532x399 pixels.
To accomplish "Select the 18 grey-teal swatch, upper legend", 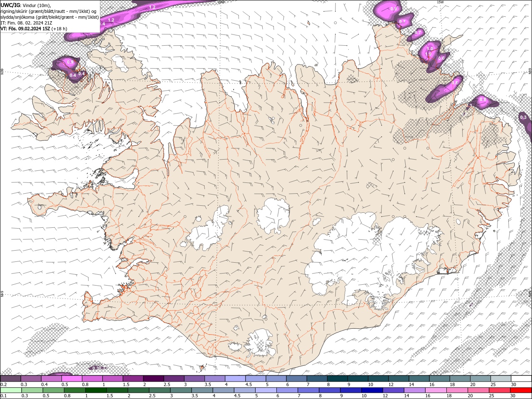I will 460,379.
